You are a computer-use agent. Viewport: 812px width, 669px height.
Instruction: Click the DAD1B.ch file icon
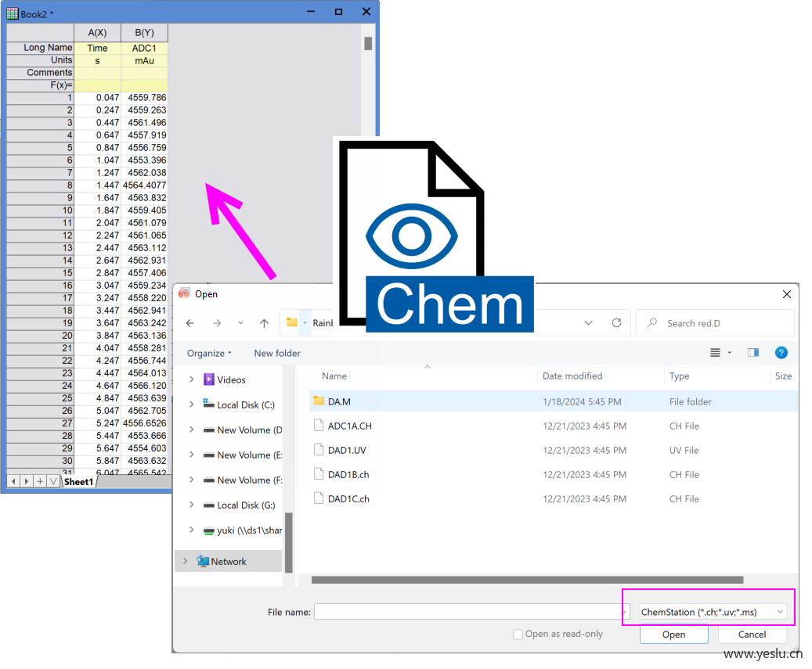319,474
